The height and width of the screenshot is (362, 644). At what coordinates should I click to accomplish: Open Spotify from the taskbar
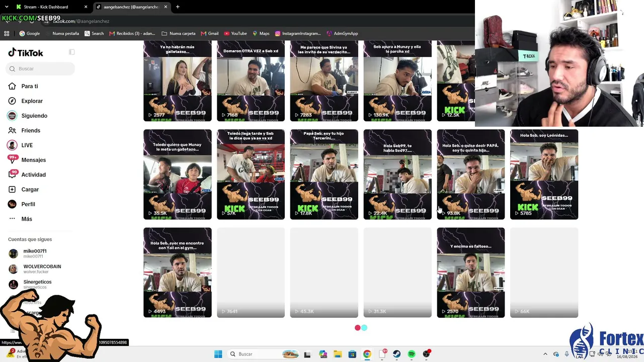[412, 354]
